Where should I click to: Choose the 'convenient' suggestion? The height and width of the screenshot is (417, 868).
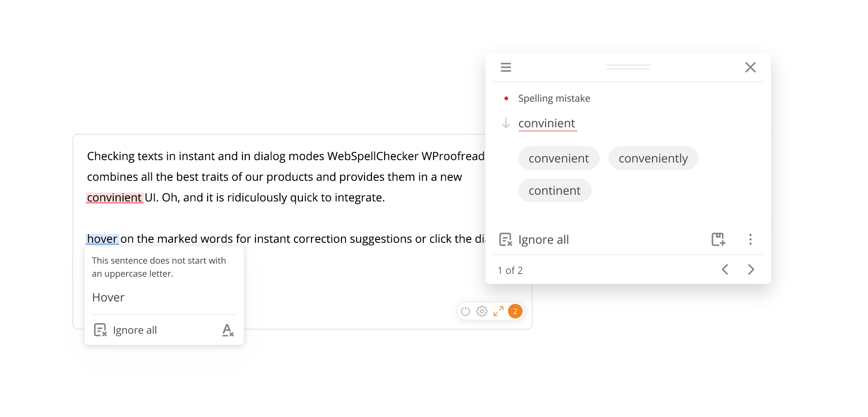point(559,158)
